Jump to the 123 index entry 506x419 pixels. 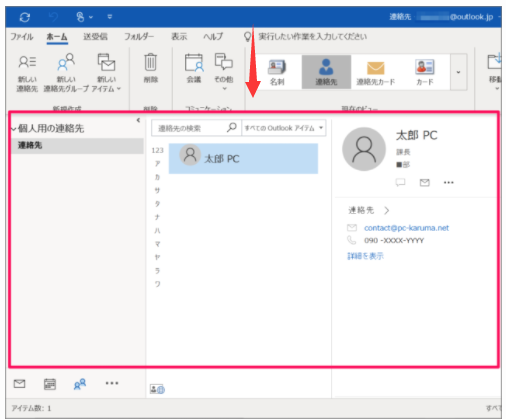pyautogui.click(x=157, y=150)
